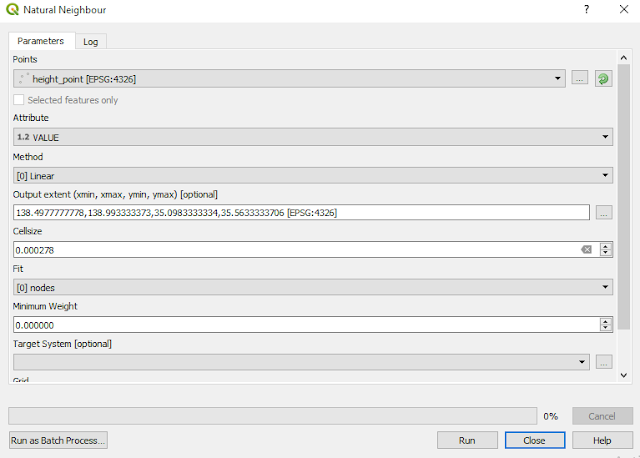640x458 pixels.
Task: Adjust the Minimum Weight spinner arrows
Action: [606, 325]
